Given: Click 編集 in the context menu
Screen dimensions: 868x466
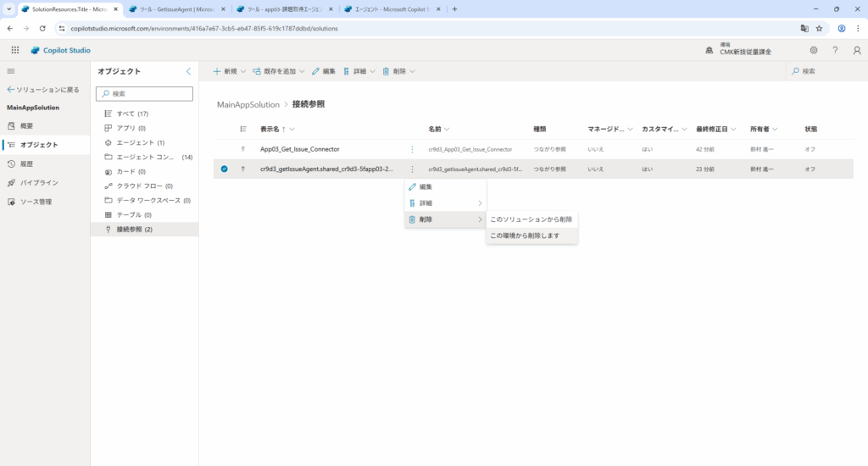Looking at the screenshot, I should click(x=426, y=186).
